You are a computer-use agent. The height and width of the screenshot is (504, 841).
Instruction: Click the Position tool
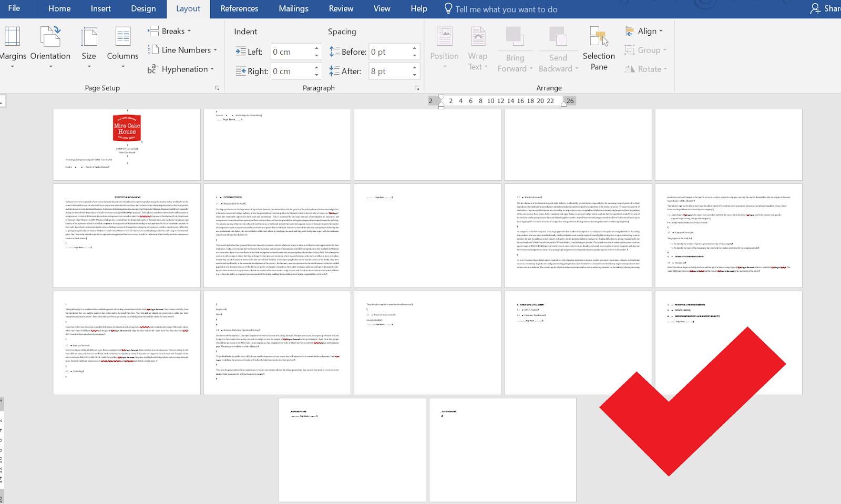coord(444,47)
